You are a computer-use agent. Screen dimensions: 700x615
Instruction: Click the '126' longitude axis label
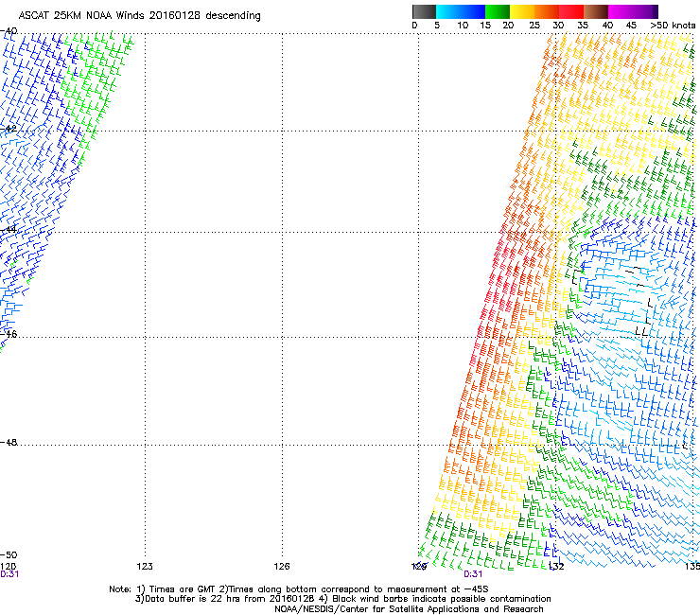282,567
